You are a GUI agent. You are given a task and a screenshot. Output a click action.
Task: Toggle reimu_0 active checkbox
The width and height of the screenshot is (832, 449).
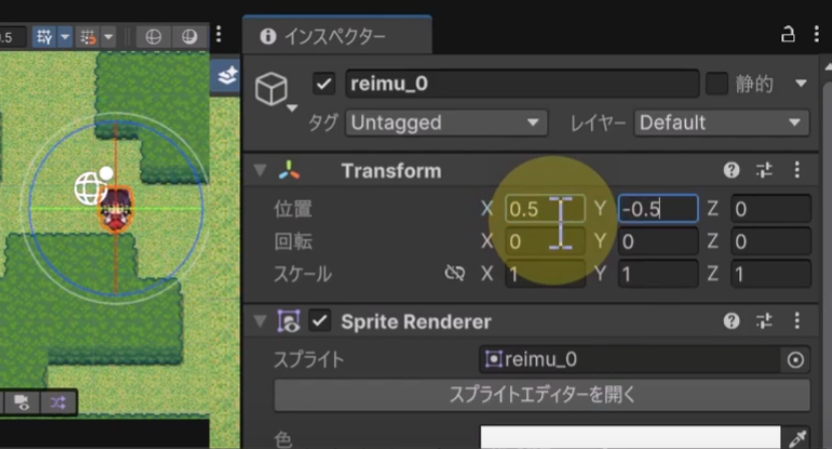tap(323, 84)
